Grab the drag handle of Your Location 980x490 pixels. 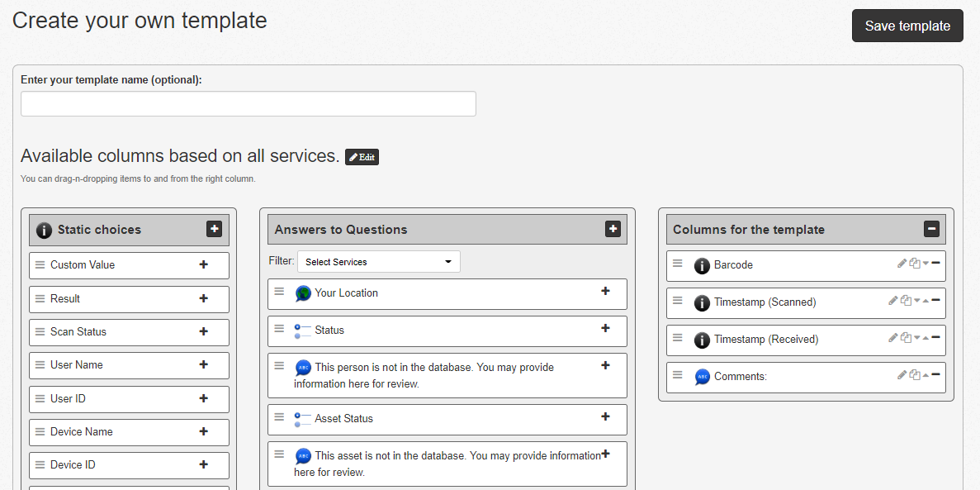pos(279,291)
